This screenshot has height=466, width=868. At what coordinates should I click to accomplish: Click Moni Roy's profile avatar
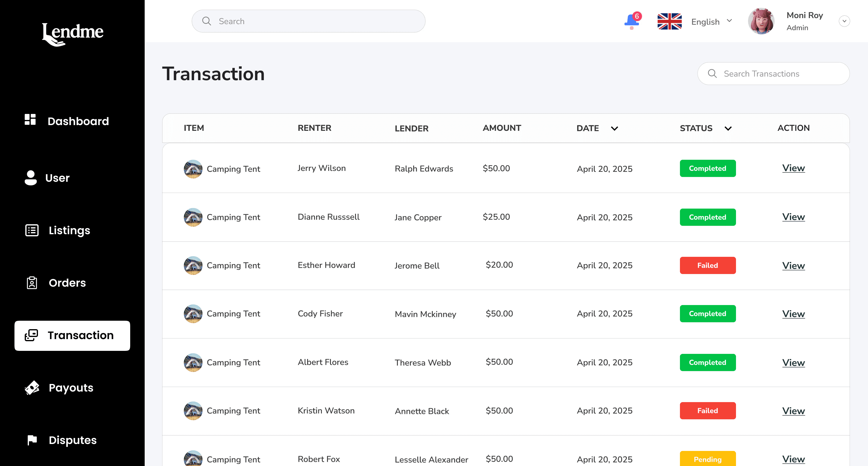click(x=761, y=21)
